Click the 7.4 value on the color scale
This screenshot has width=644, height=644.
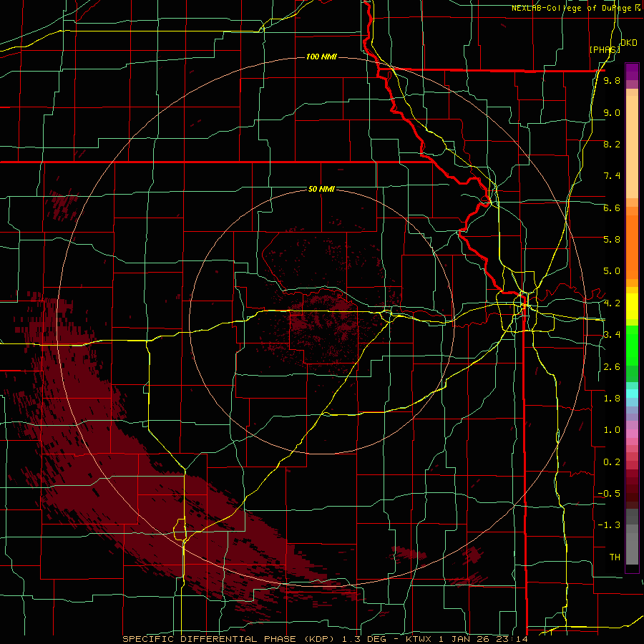(612, 176)
